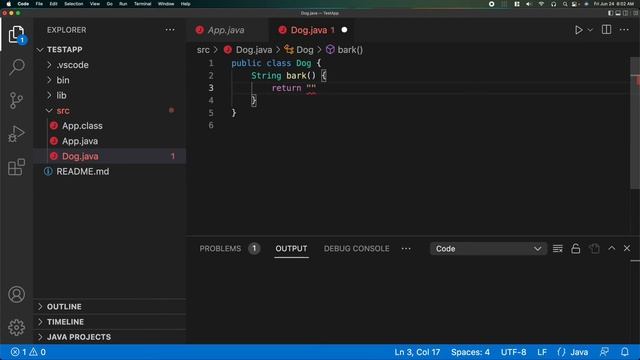Change indentation via Spaces: 4
Screen dimensions: 640x360
[470, 352]
